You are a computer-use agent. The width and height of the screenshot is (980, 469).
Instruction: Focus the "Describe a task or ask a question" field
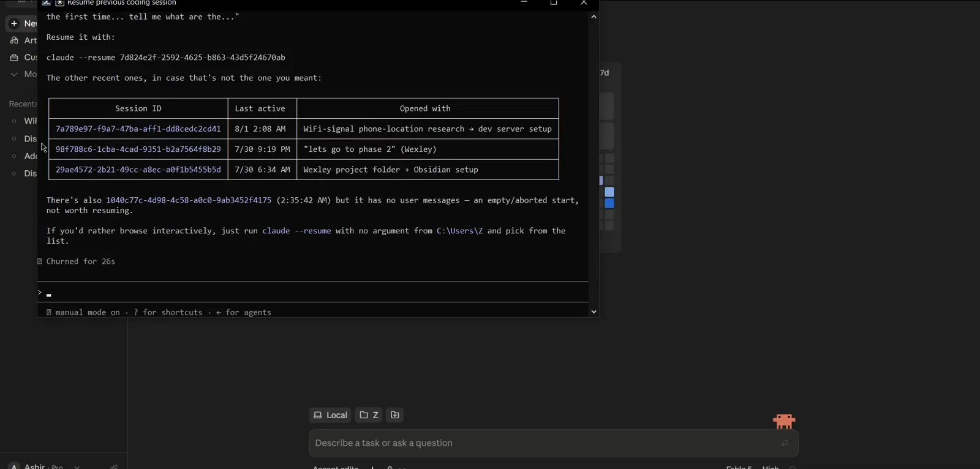pos(553,443)
